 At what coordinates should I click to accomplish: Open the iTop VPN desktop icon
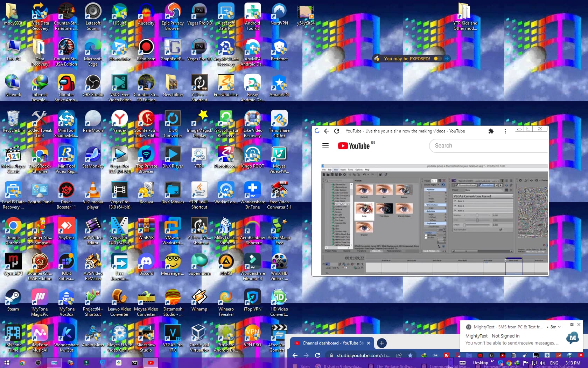point(252,300)
